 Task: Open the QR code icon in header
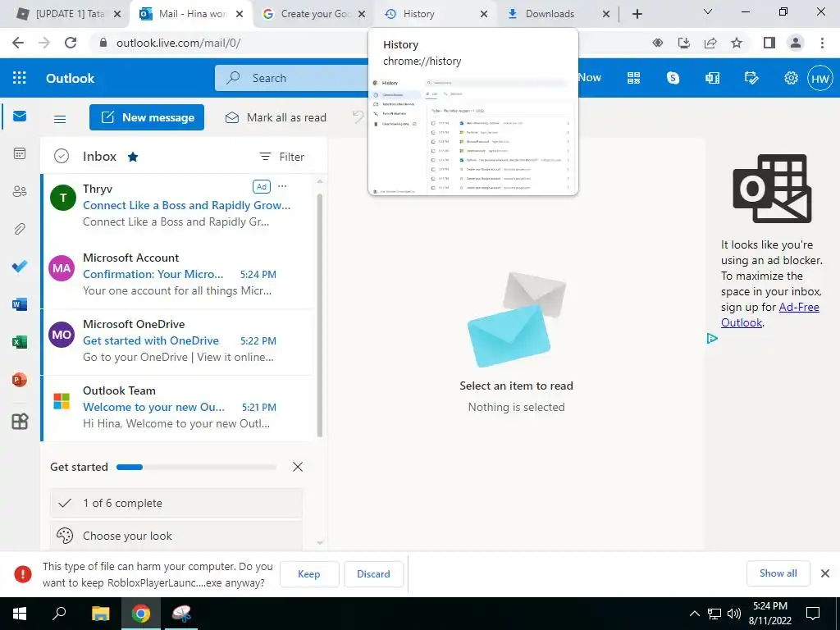pos(634,78)
